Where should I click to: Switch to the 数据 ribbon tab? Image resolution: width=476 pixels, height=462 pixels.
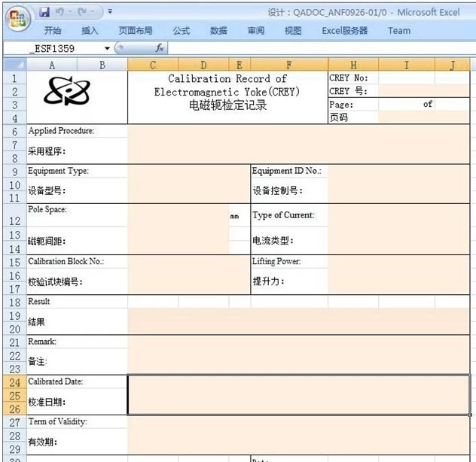coord(218,31)
